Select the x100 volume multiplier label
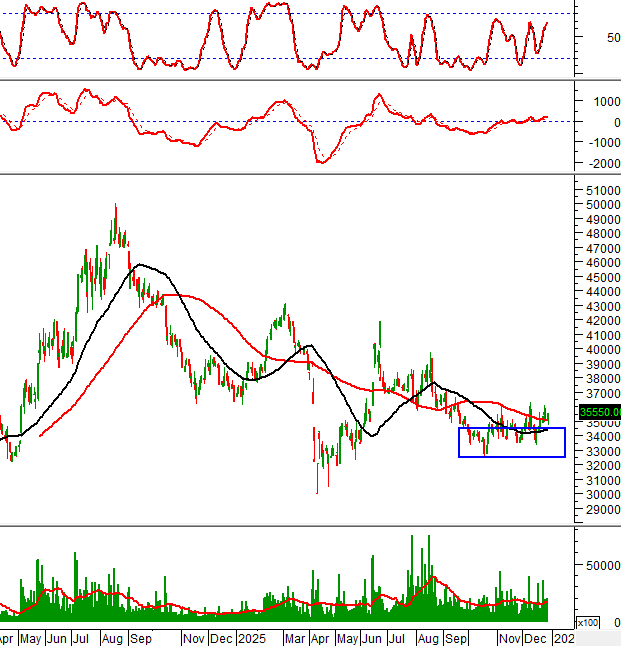This screenshot has height=646, width=621. coord(589,622)
